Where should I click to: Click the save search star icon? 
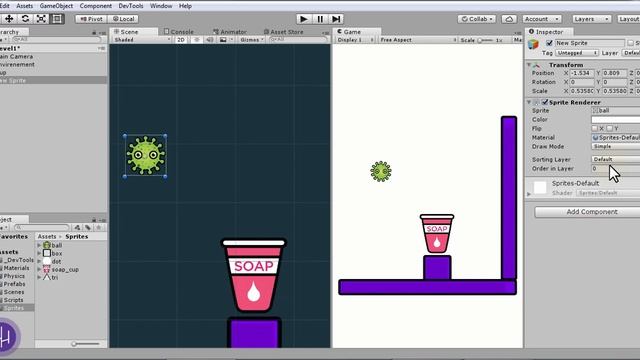(98, 227)
